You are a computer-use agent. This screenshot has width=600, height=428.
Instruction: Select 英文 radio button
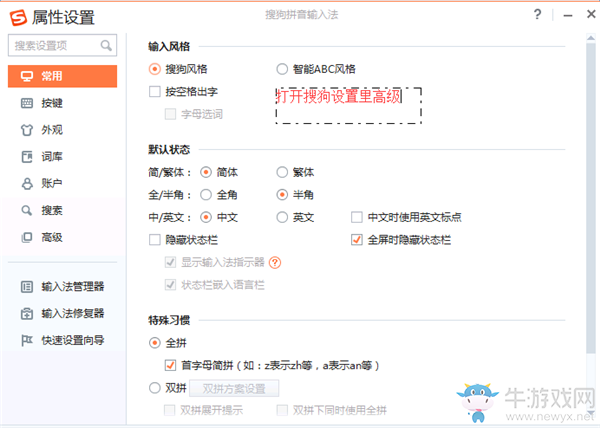[282, 217]
